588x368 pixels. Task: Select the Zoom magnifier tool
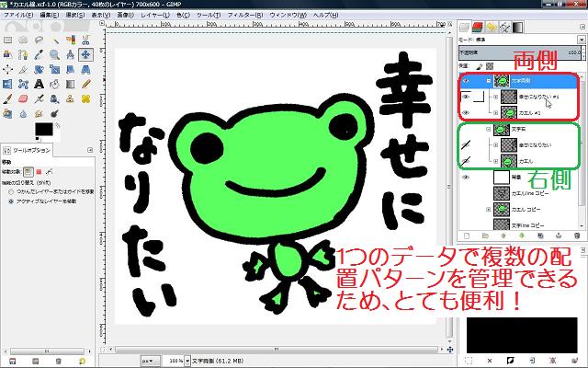pos(55,55)
